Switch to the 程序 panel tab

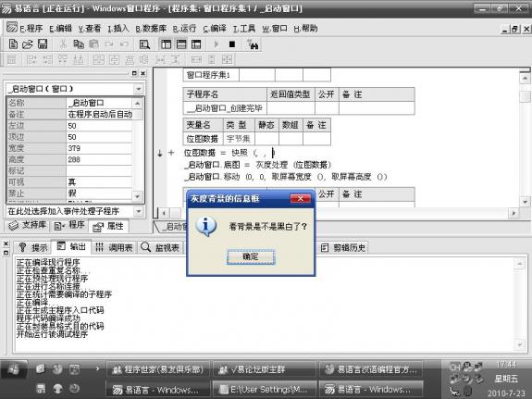pyautogui.click(x=69, y=225)
